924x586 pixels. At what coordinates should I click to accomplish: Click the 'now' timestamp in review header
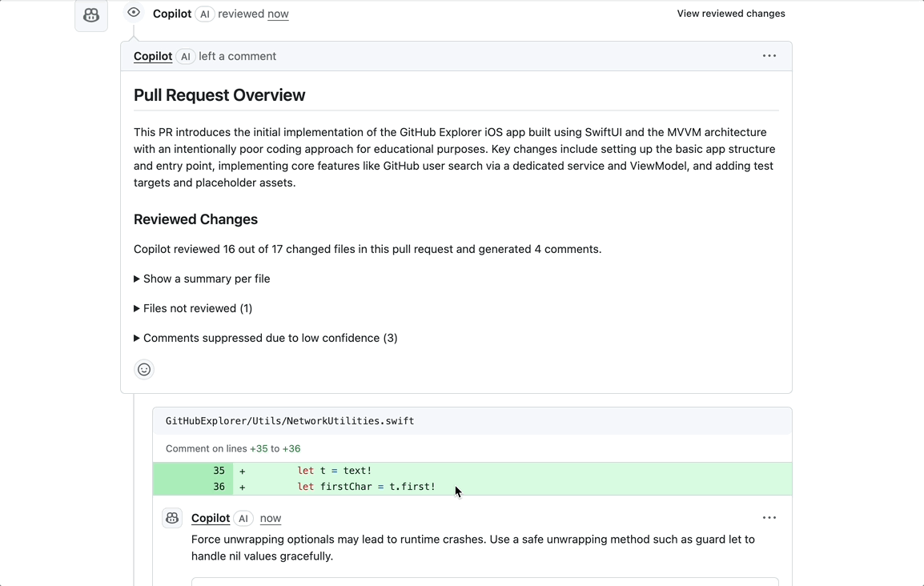click(278, 14)
